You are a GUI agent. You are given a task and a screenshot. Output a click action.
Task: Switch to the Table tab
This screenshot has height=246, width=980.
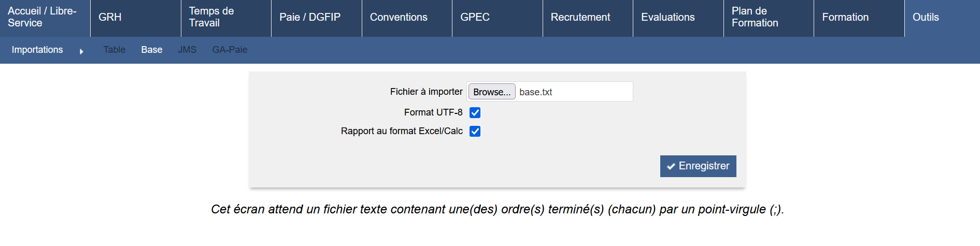pyautogui.click(x=114, y=50)
